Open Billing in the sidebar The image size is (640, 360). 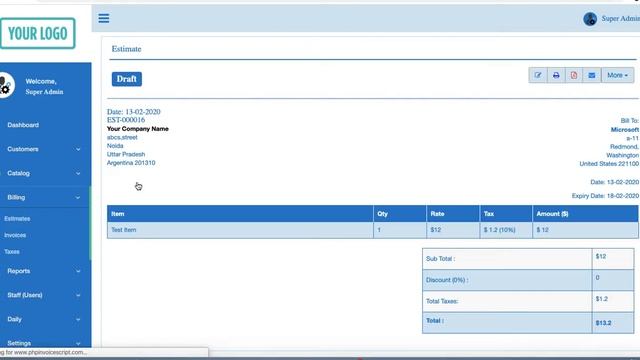click(16, 197)
